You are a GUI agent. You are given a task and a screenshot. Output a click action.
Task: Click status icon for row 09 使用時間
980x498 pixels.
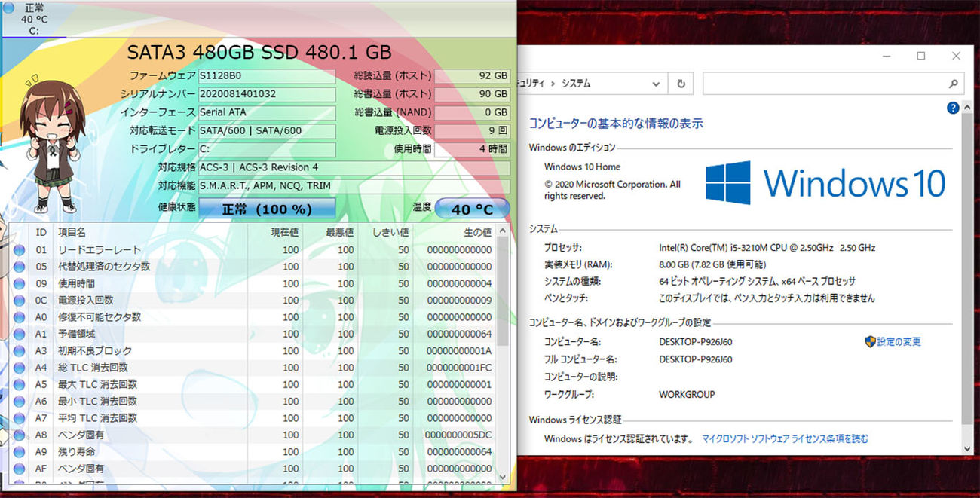19,283
